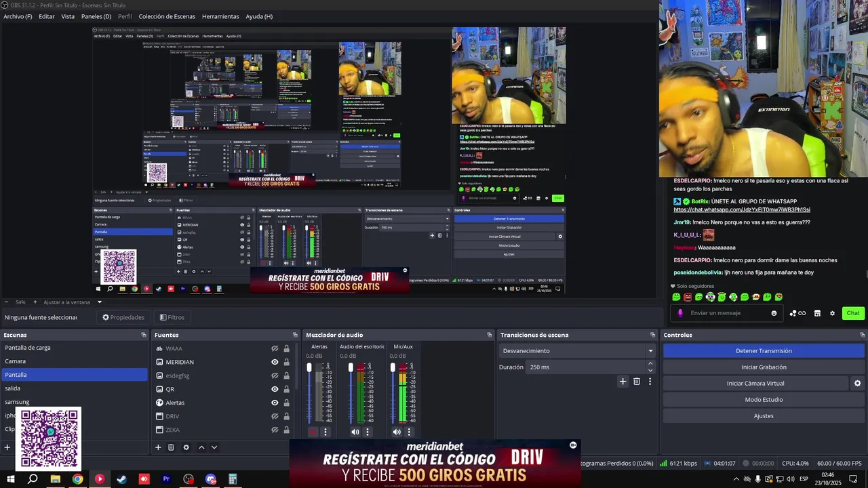This screenshot has height=488, width=868.
Task: Show the DRIV source with its eye icon
Action: (275, 416)
